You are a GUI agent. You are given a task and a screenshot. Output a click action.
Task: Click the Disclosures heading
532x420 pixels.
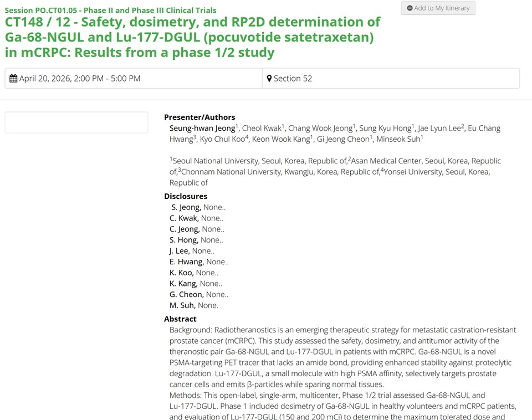point(186,196)
